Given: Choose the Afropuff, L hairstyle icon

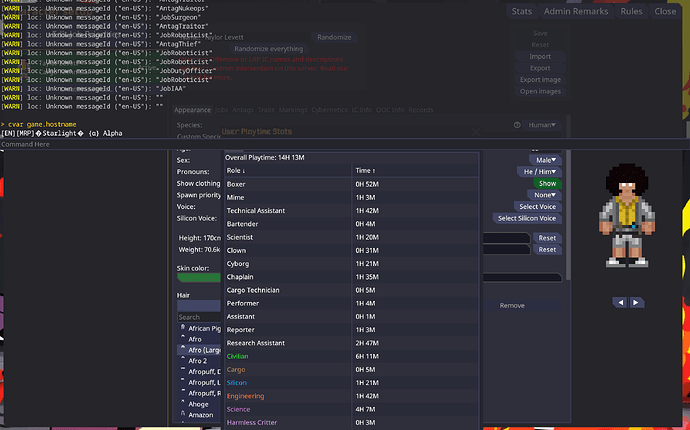Looking at the screenshot, I should coord(183,382).
